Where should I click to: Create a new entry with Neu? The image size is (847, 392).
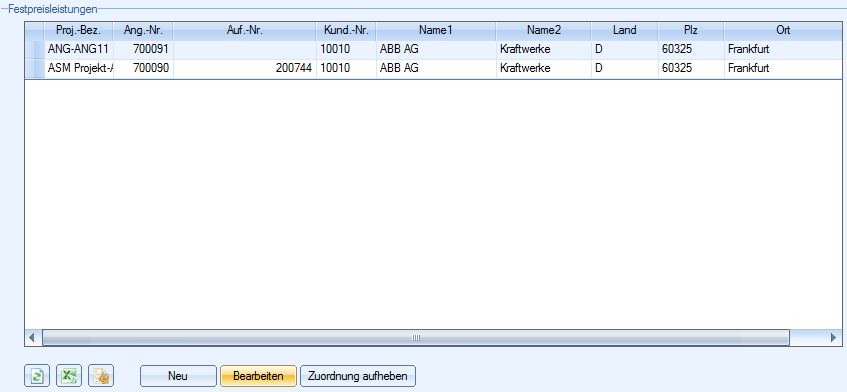178,376
